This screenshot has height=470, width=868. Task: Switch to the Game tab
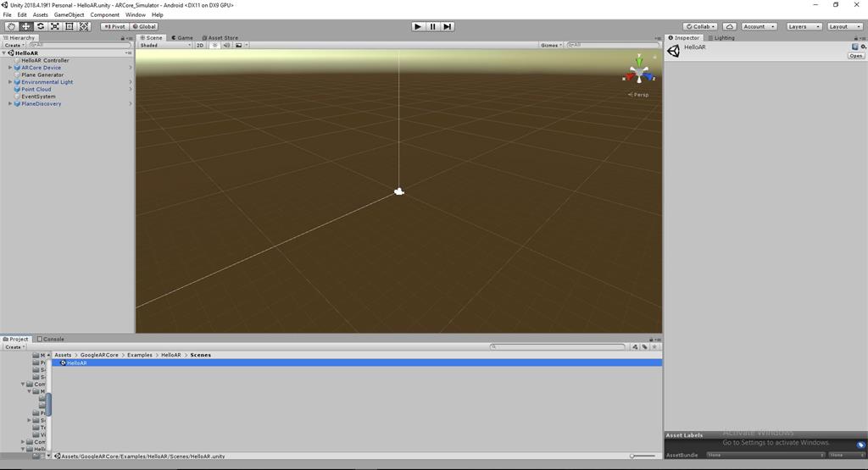182,38
